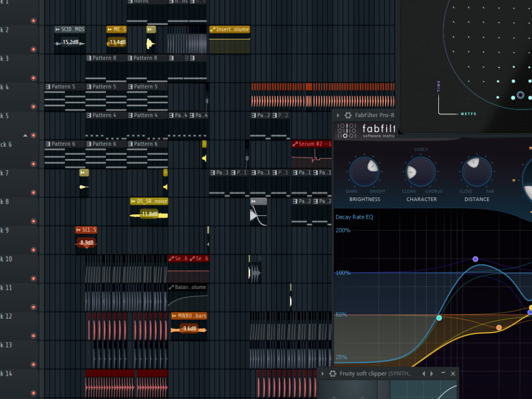Click audio clip icon on MNBO..bars clip
The image size is (532, 399).
(174, 316)
